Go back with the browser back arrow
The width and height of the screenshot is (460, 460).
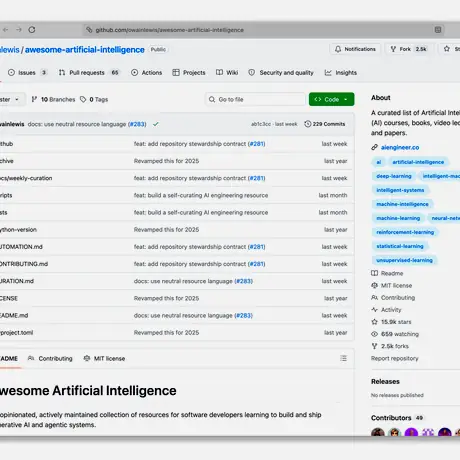(6, 30)
